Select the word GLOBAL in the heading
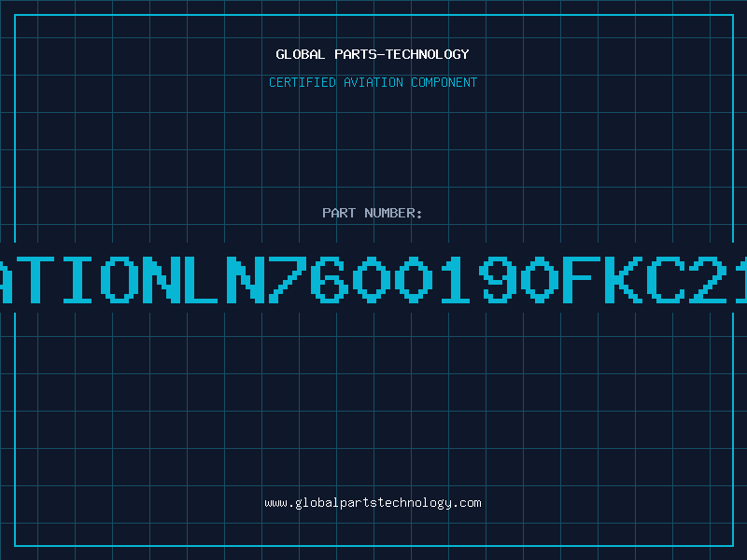The height and width of the screenshot is (560, 747). tap(301, 54)
